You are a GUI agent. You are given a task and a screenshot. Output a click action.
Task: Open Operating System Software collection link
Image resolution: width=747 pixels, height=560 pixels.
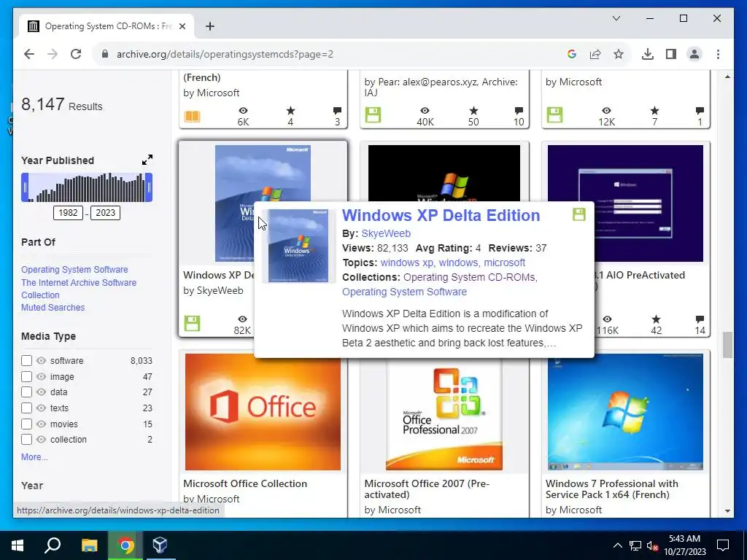74,270
